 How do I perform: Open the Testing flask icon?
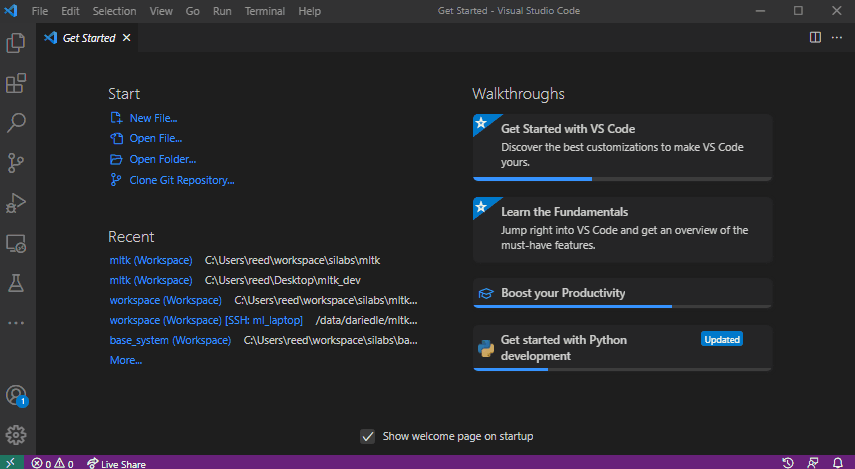click(16, 283)
